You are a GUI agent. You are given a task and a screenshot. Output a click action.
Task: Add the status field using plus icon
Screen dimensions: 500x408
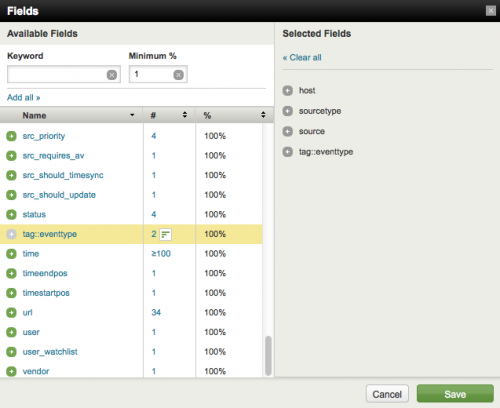click(11, 214)
